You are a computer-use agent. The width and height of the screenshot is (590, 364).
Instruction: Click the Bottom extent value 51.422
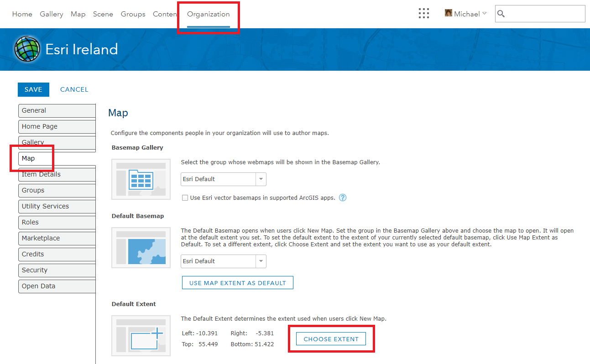pyautogui.click(x=265, y=344)
